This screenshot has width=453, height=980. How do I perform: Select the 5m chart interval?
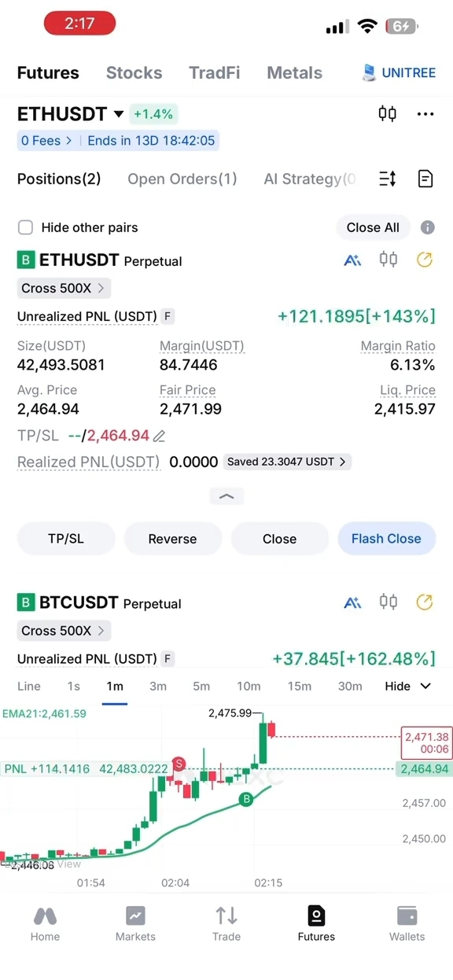click(x=201, y=686)
